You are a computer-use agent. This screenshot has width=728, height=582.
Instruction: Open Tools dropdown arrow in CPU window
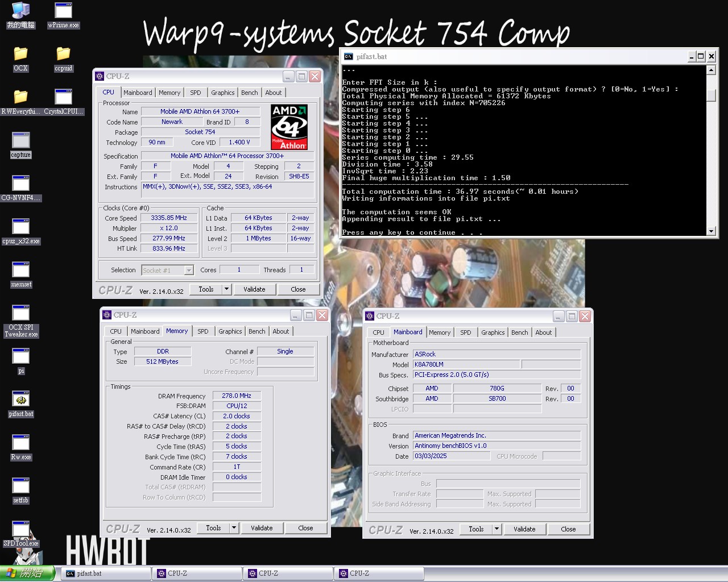[x=226, y=289]
